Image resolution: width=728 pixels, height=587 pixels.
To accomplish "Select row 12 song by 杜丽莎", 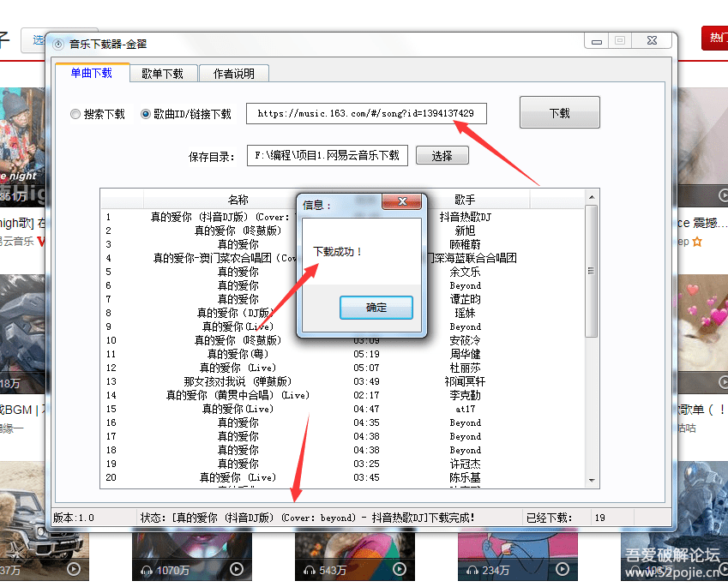I will (x=343, y=368).
